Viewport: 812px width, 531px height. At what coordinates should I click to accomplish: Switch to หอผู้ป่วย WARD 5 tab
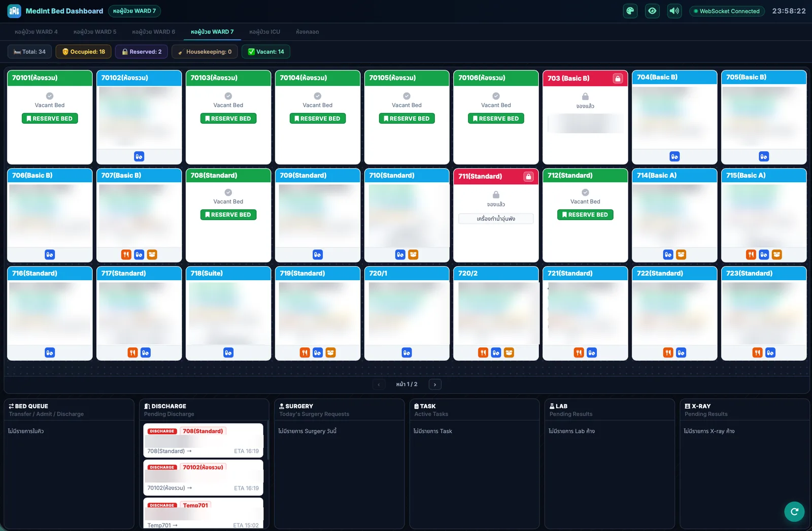tap(95, 31)
